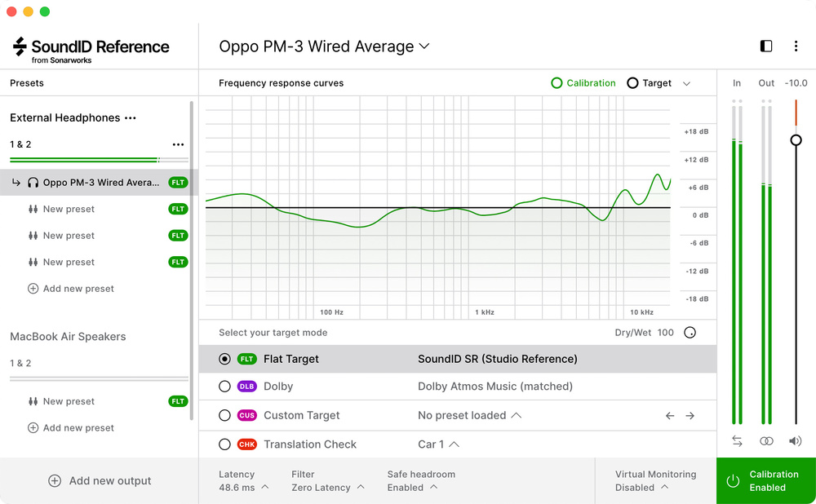The height and width of the screenshot is (504, 816).
Task: Click the mono monitoring icon
Action: [x=766, y=441]
